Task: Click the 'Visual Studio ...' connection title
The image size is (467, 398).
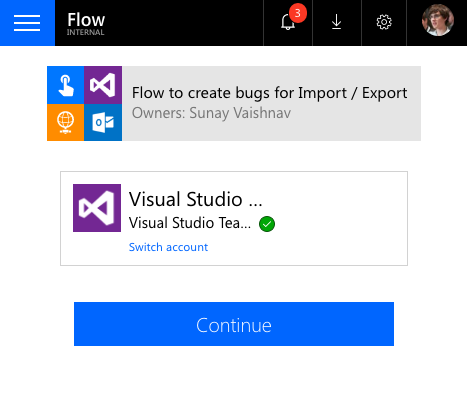Action: click(195, 199)
